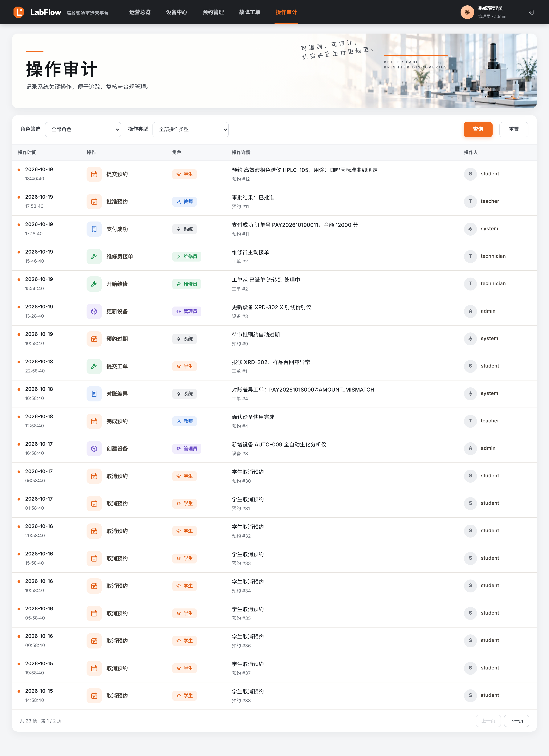Click the orange 查询 button
This screenshot has height=756, width=549.
pyautogui.click(x=478, y=129)
